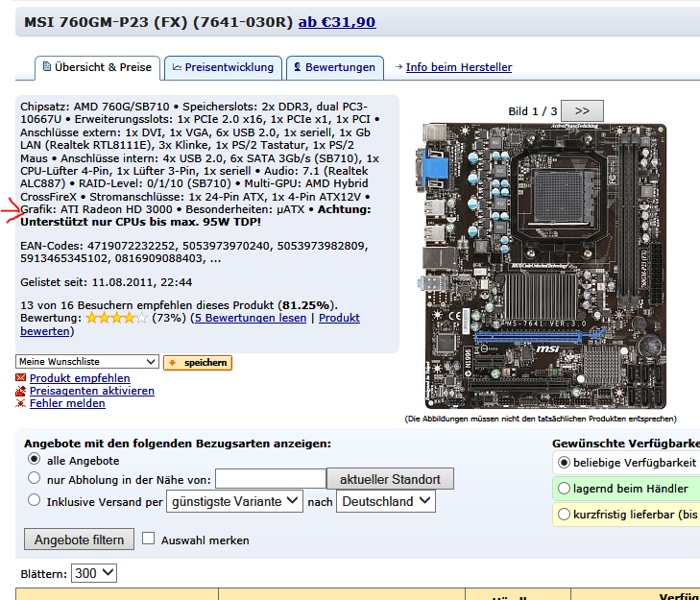Click the chart icon on Preisentwicklung tab
The image size is (700, 600).
coord(178,67)
